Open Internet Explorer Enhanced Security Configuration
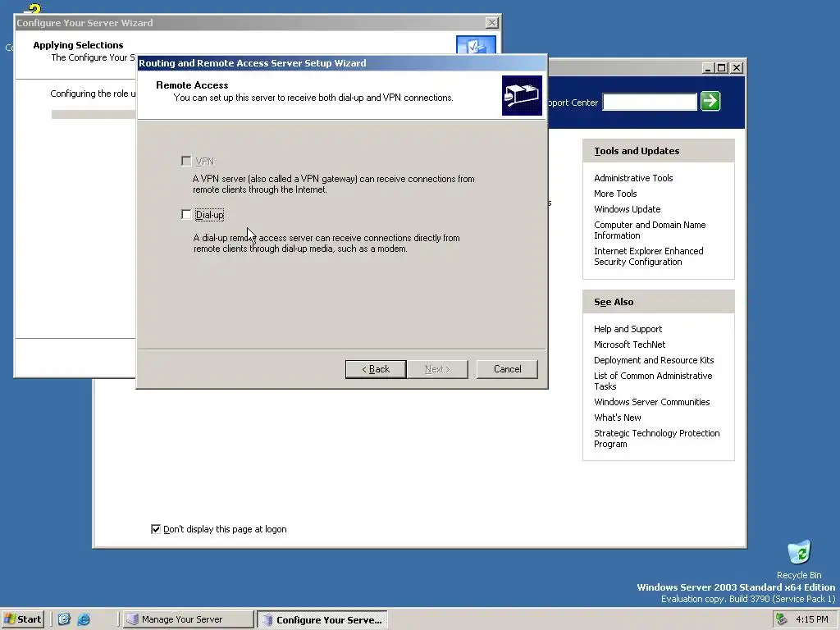 (x=648, y=256)
